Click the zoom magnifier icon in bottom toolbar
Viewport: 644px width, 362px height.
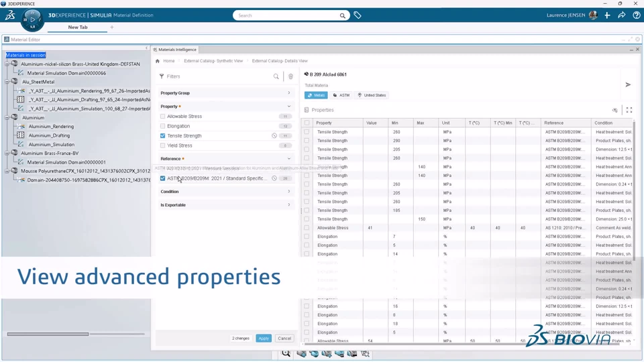point(286,353)
